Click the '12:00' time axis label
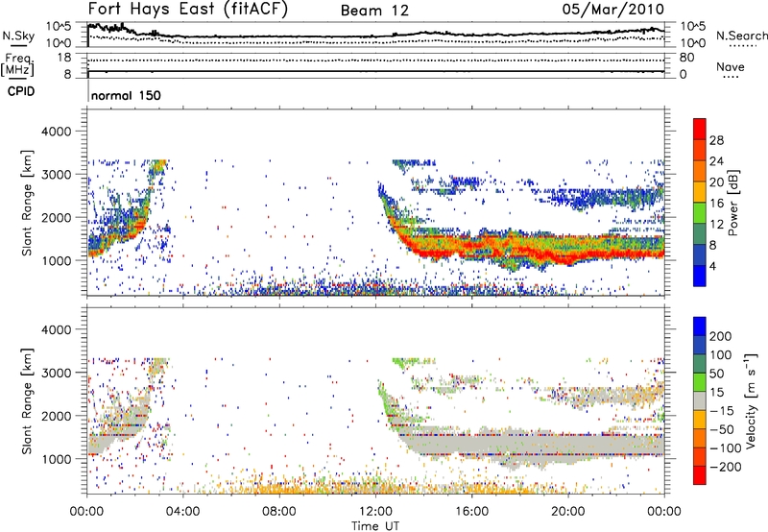This screenshot has width=768, height=532. pyautogui.click(x=375, y=512)
